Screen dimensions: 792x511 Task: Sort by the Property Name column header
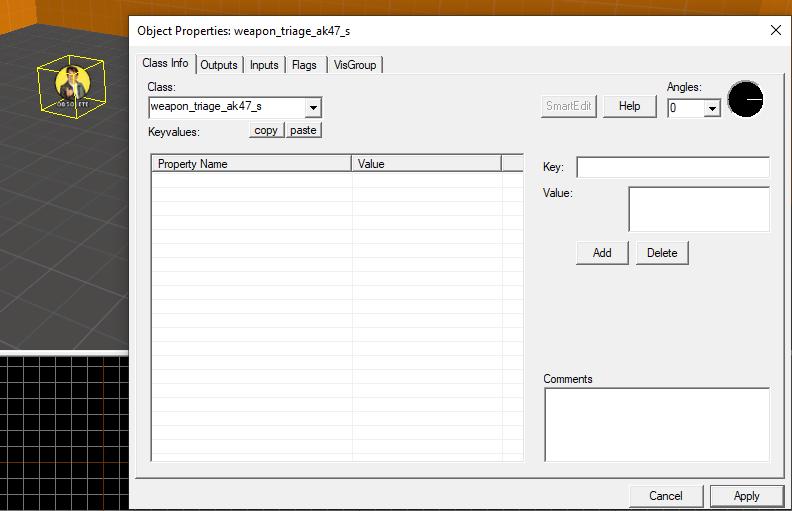(252, 164)
